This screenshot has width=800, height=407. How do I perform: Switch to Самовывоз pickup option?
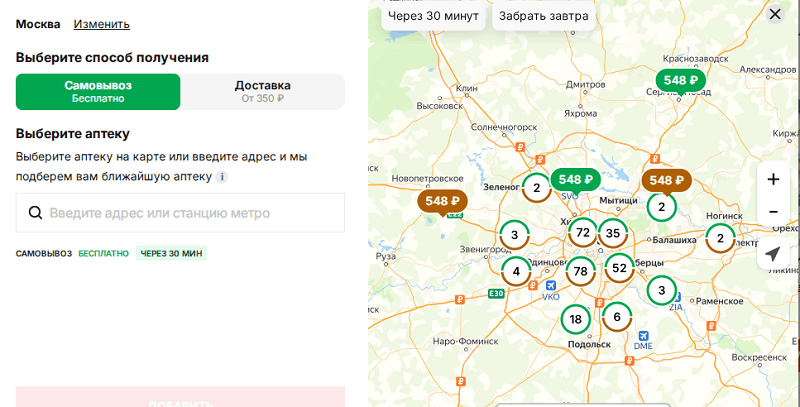[x=98, y=92]
